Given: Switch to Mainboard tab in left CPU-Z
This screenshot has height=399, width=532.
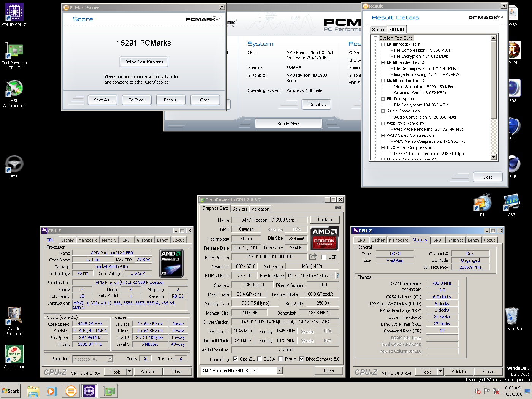Looking at the screenshot, I should [88, 240].
